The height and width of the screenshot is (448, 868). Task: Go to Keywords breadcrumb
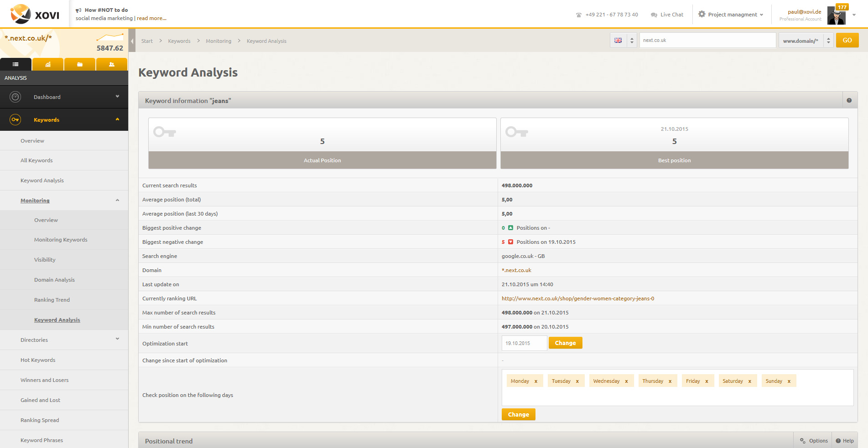(179, 41)
